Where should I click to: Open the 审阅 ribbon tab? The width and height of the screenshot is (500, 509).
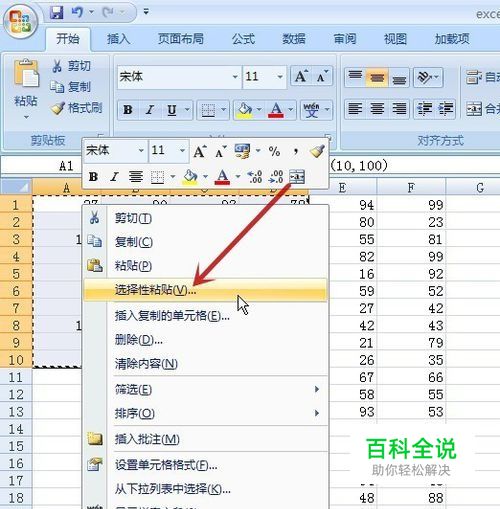pyautogui.click(x=345, y=39)
